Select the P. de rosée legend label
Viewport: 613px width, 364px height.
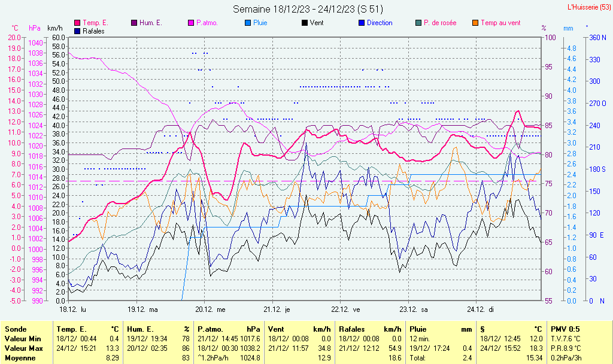coord(440,23)
